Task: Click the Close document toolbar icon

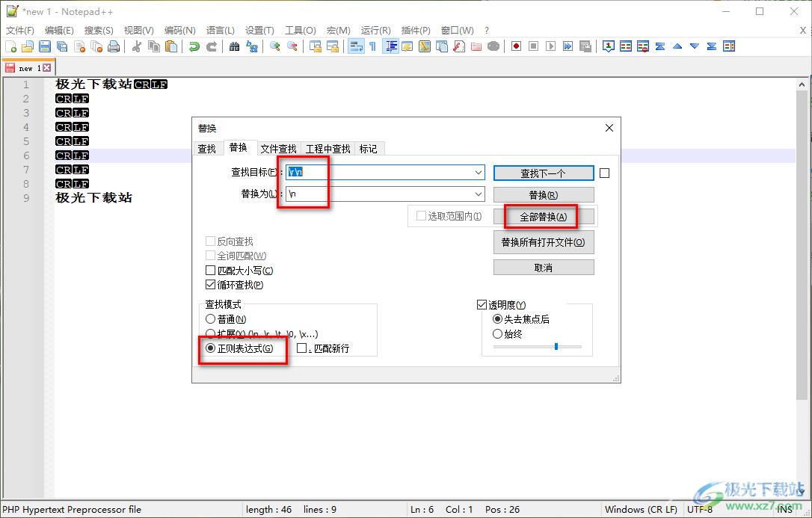Action: coord(80,46)
